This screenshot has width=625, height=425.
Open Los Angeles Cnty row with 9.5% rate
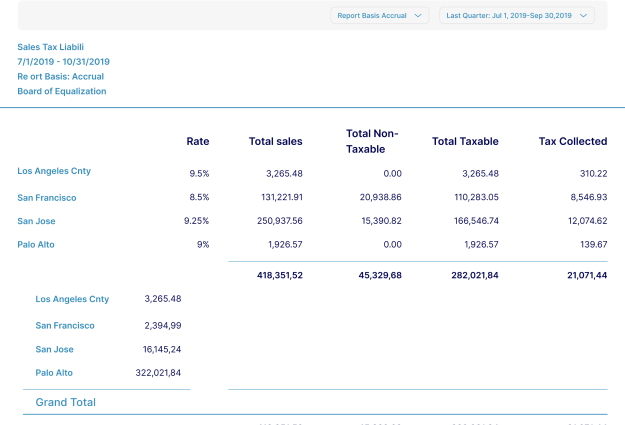coord(54,172)
